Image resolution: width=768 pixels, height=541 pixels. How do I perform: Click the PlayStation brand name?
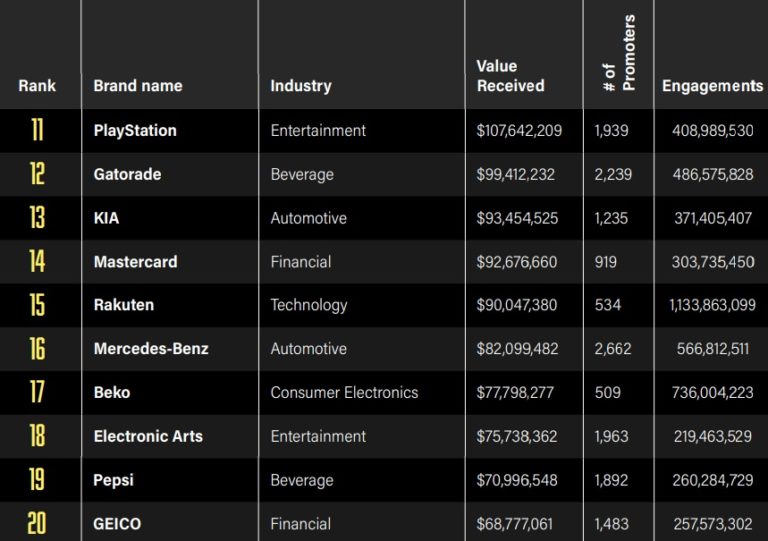pos(135,131)
